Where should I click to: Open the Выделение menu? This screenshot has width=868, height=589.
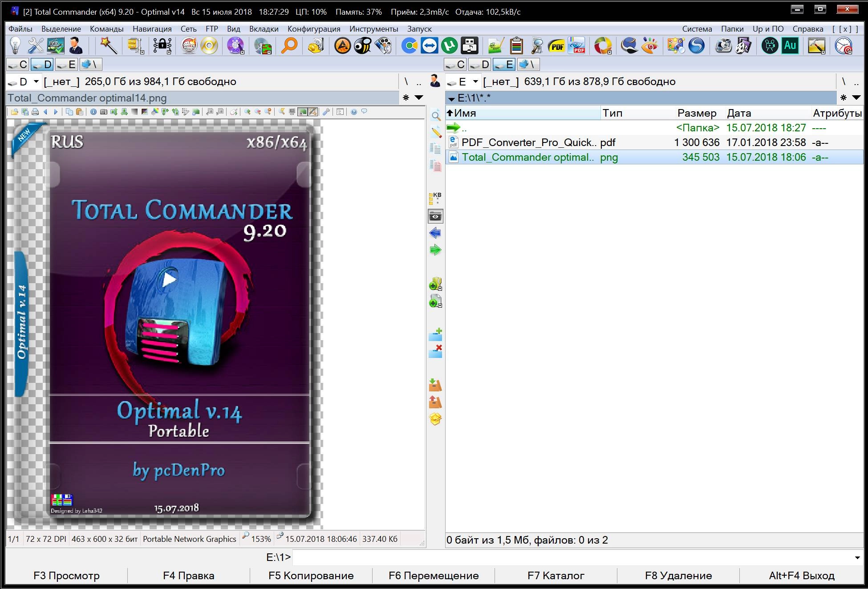point(61,29)
